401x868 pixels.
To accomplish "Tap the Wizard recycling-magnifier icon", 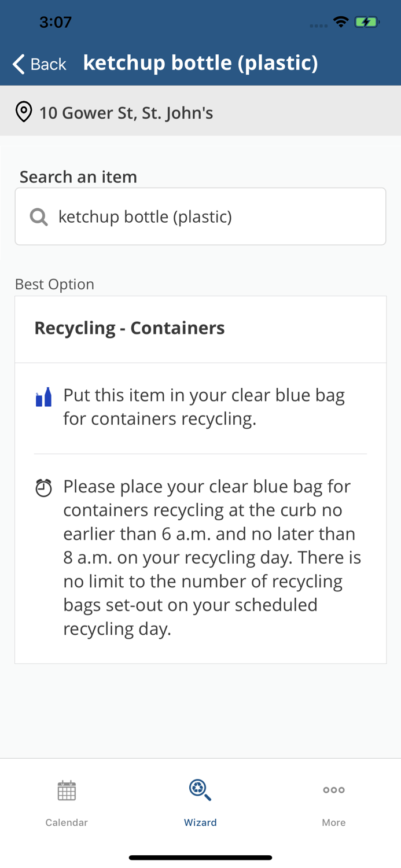I will [x=200, y=790].
